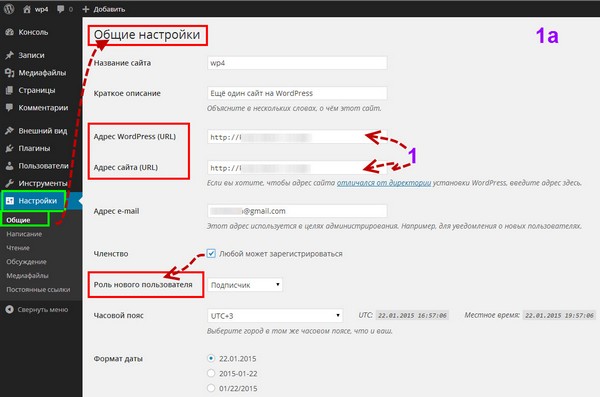Select the 22.01.2015 date format radio
This screenshot has height=397, width=600.
click(211, 358)
